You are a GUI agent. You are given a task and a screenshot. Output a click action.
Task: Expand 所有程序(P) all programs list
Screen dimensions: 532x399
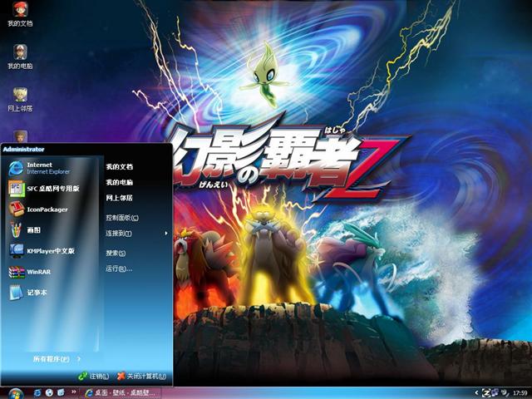[x=57, y=358]
